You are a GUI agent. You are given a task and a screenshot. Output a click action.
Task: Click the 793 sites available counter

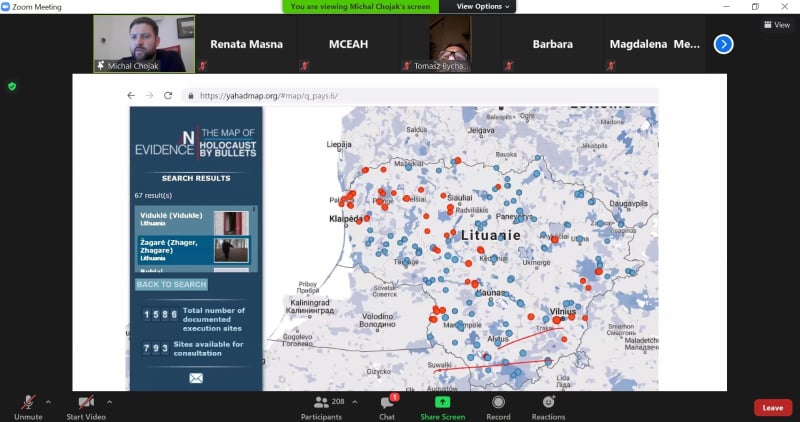156,348
